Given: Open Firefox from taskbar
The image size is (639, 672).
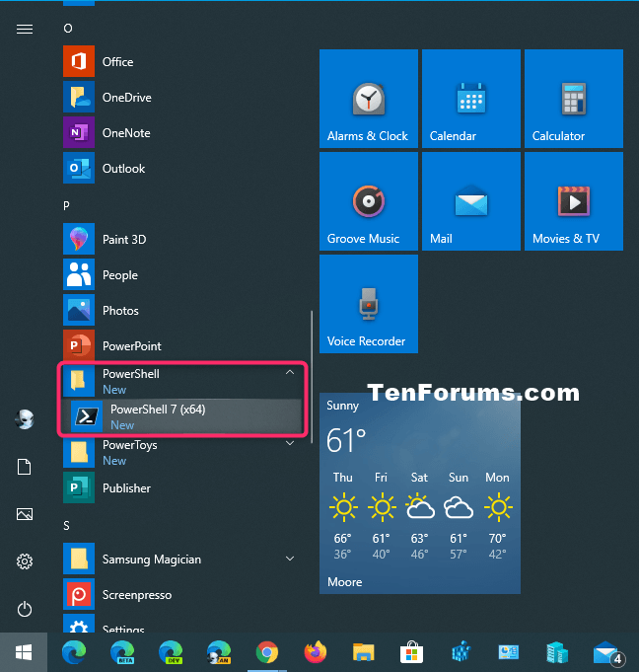Looking at the screenshot, I should click(x=316, y=652).
